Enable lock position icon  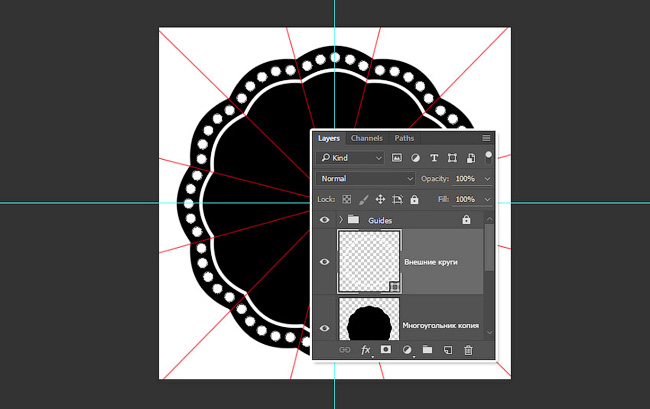(380, 200)
